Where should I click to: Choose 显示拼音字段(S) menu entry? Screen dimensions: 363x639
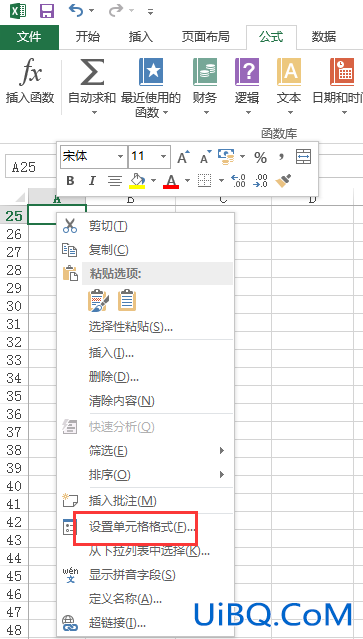pyautogui.click(x=145, y=575)
